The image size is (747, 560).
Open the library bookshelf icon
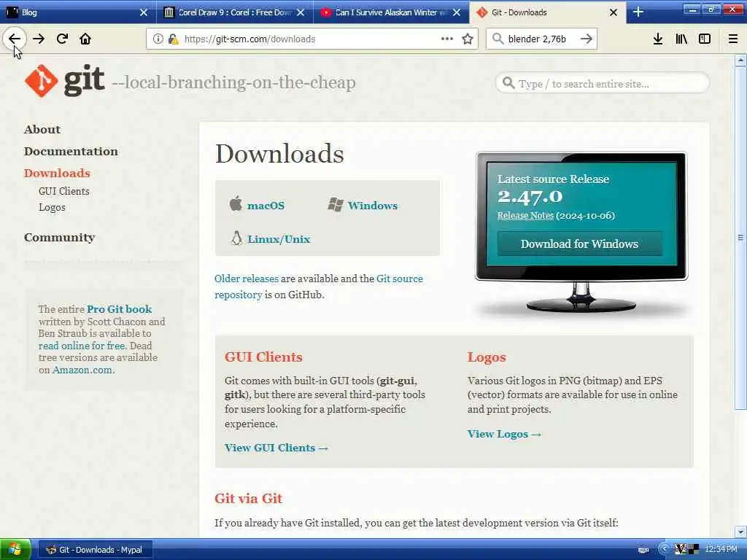click(x=681, y=39)
